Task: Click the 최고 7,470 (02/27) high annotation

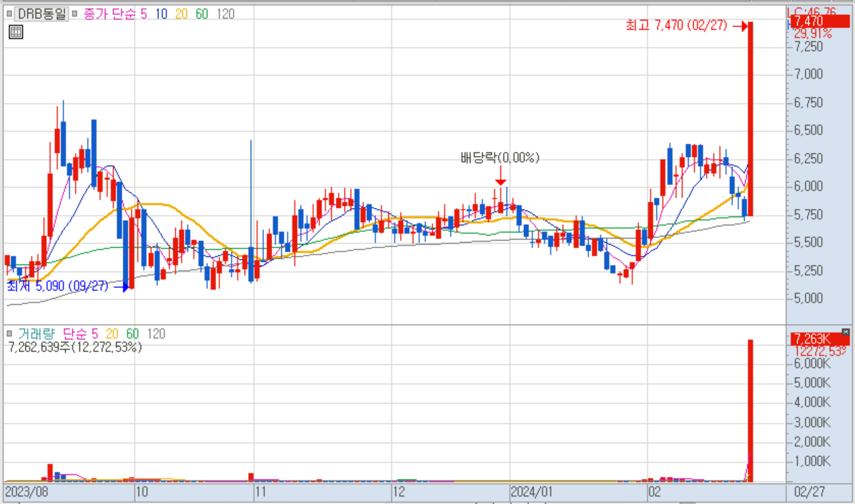Action: 676,26
